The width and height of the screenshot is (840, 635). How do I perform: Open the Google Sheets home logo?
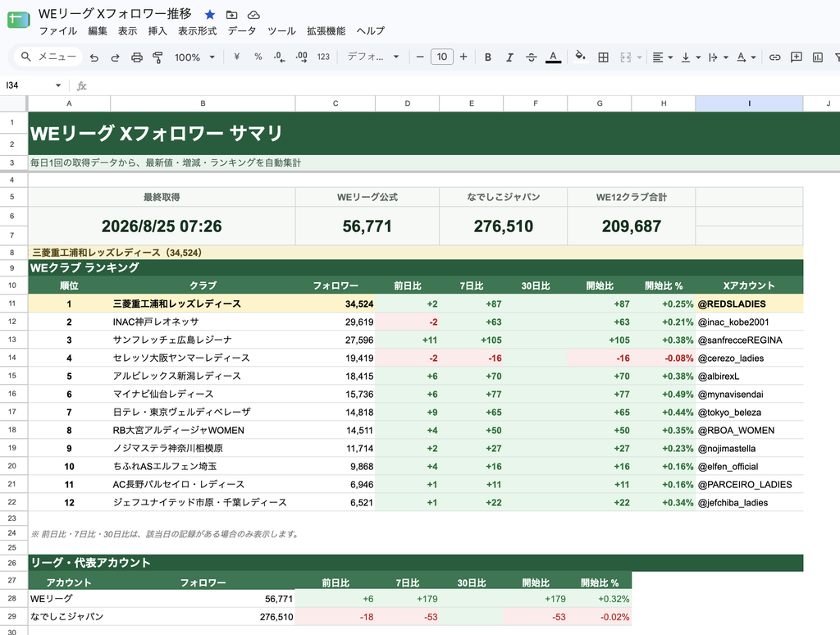click(18, 20)
